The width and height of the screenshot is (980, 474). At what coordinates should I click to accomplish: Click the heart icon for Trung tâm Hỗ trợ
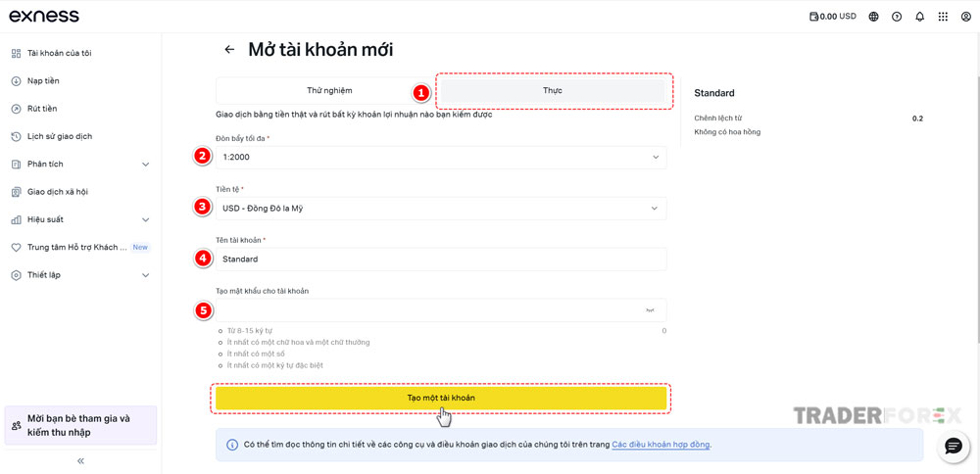click(17, 248)
